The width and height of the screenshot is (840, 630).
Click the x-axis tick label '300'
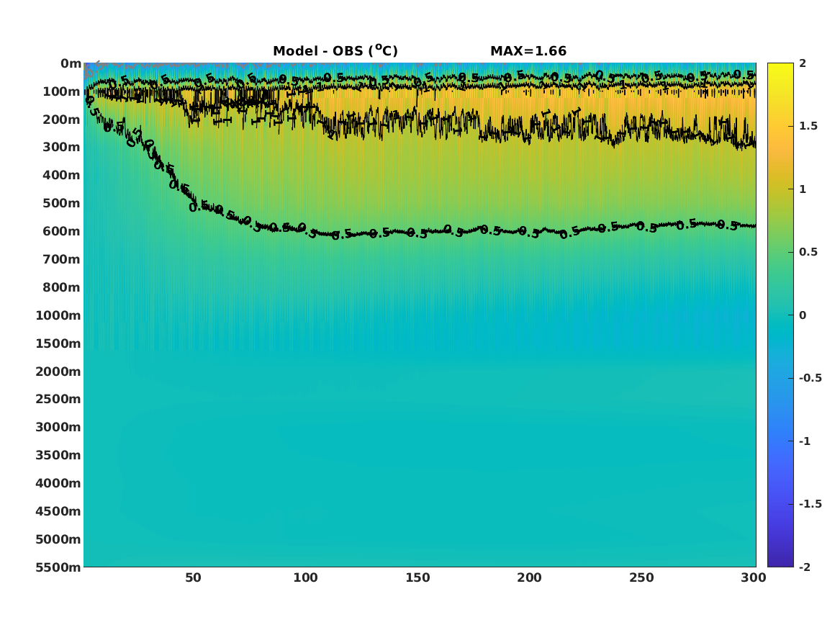pos(753,577)
